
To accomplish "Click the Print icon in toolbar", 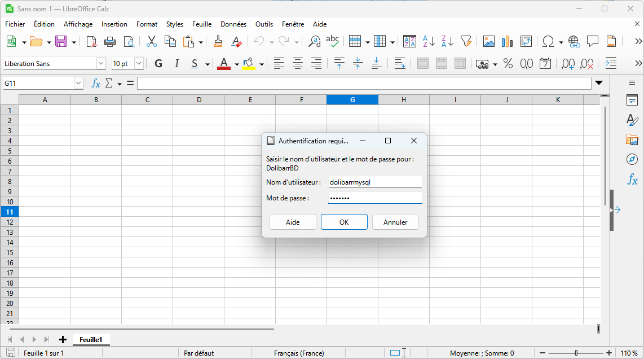I will (110, 41).
